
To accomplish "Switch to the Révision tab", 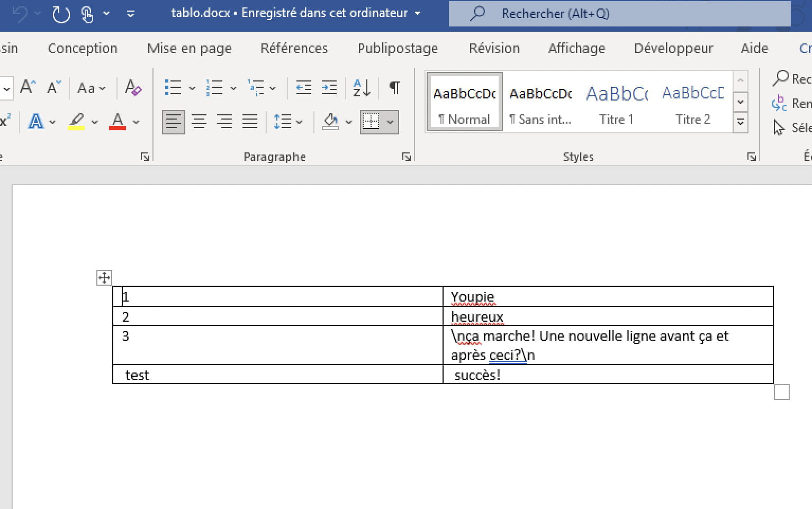I will click(x=494, y=48).
